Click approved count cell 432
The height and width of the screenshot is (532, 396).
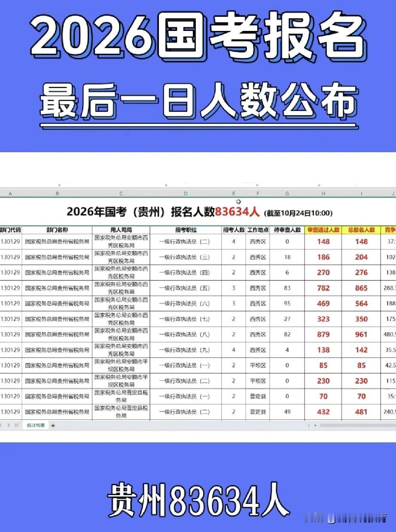323,412
